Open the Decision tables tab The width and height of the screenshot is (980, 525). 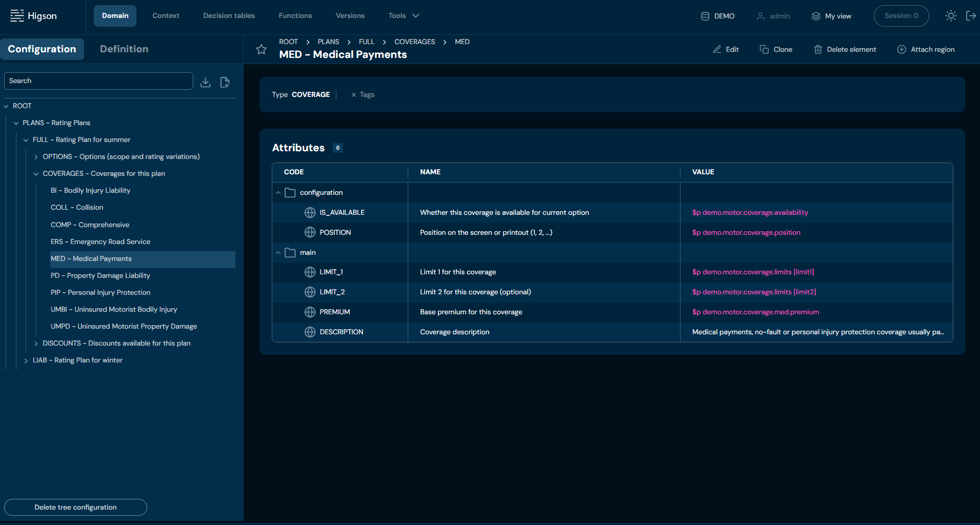[x=229, y=16]
